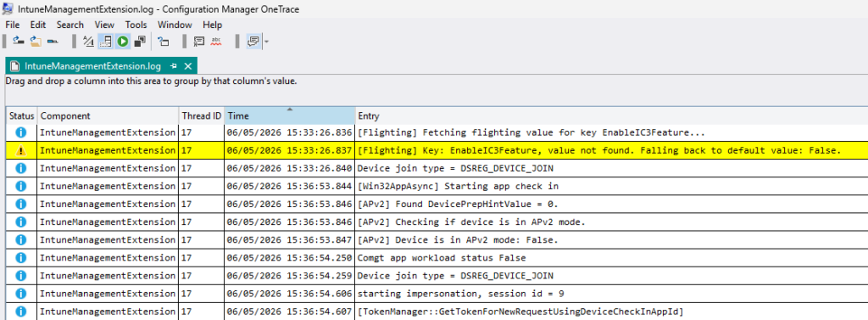Click Thread ID 17 in the 15:36:54.606 row

click(x=202, y=294)
